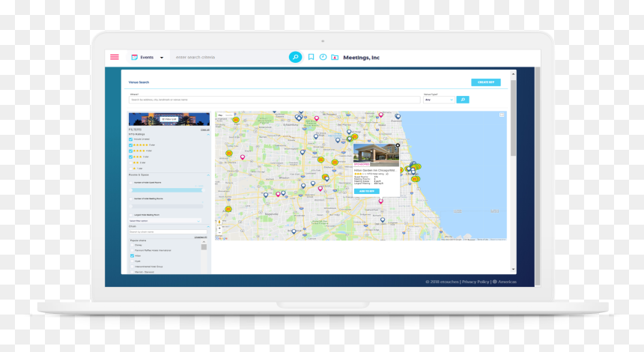This screenshot has width=644, height=352.
Task: Open the Select filter option dropdown
Action: click(x=165, y=221)
